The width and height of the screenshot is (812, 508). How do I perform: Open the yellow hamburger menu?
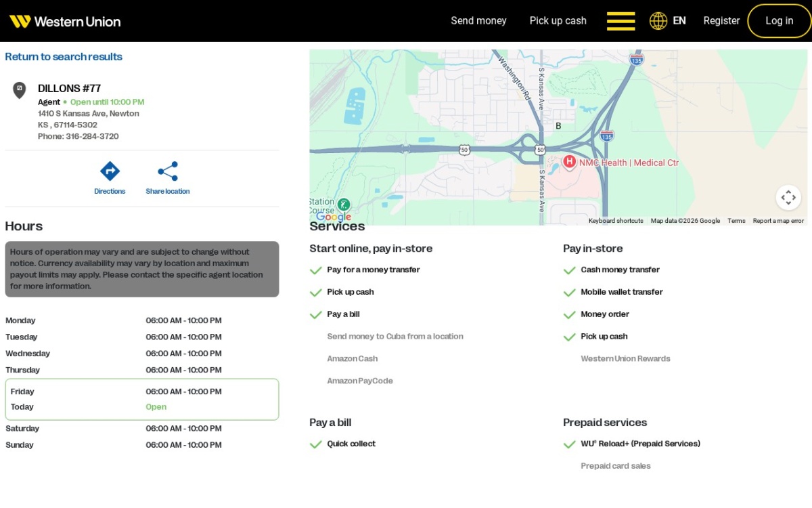click(x=621, y=21)
